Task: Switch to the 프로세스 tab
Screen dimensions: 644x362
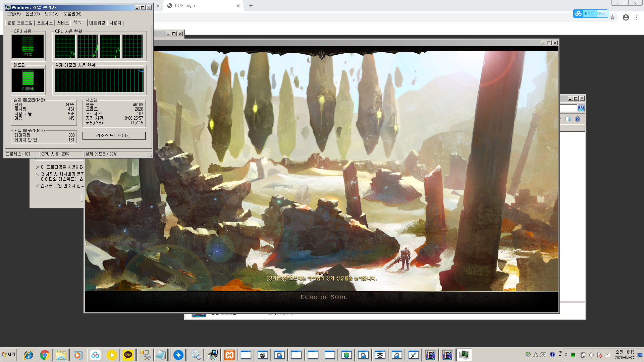Action: click(x=45, y=23)
